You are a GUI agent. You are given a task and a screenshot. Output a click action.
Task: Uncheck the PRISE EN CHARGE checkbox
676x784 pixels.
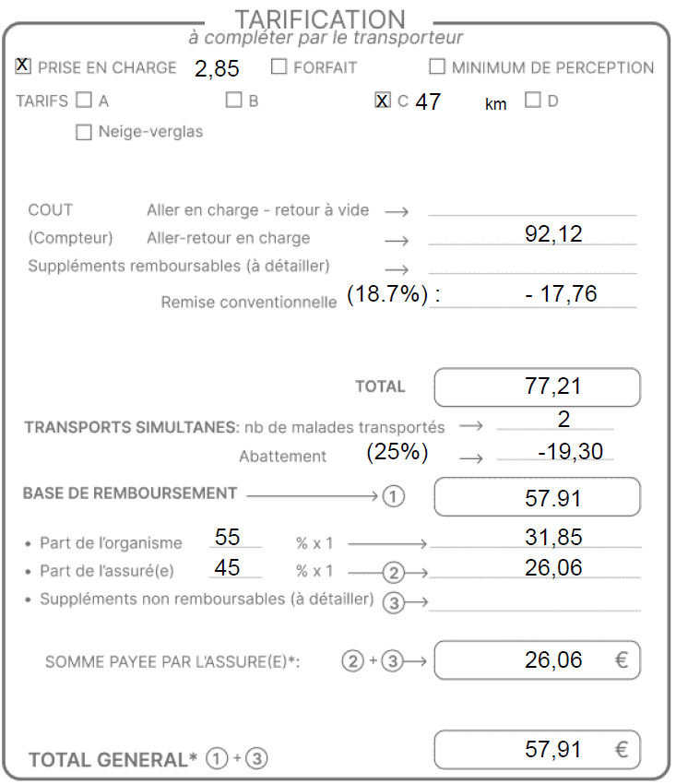coord(23,66)
